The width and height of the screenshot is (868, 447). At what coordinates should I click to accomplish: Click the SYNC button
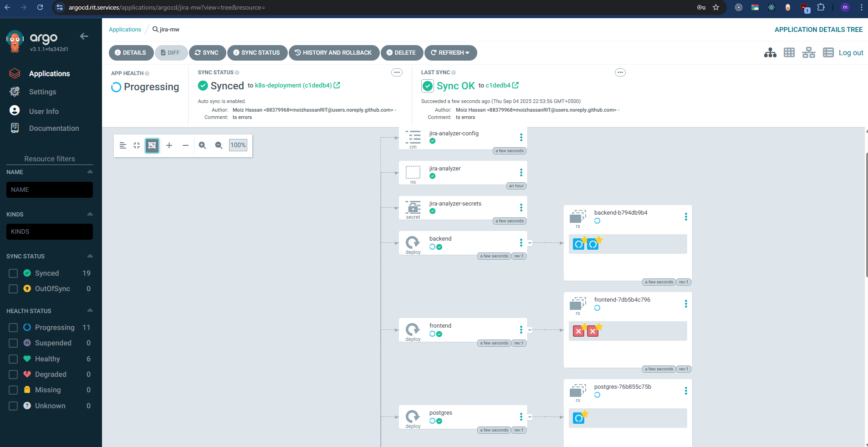(207, 53)
